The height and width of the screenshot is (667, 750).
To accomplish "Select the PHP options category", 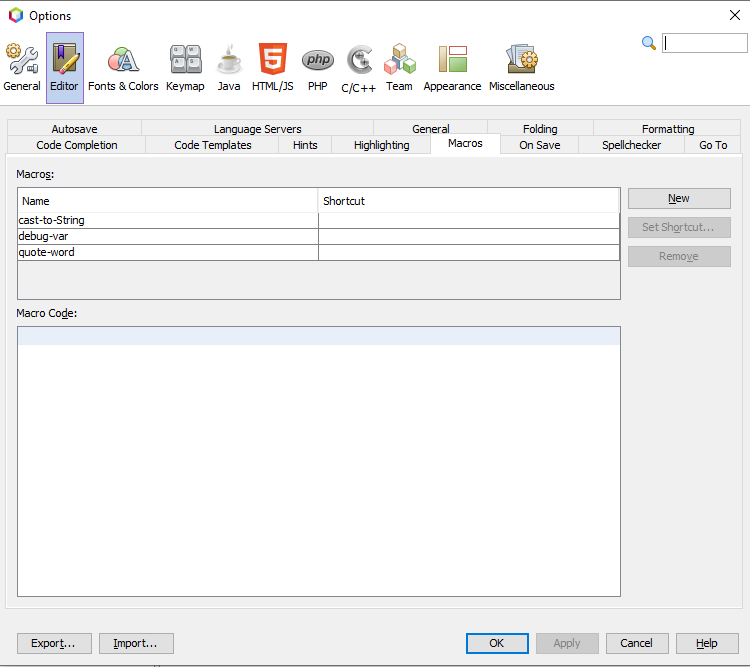I will (318, 68).
